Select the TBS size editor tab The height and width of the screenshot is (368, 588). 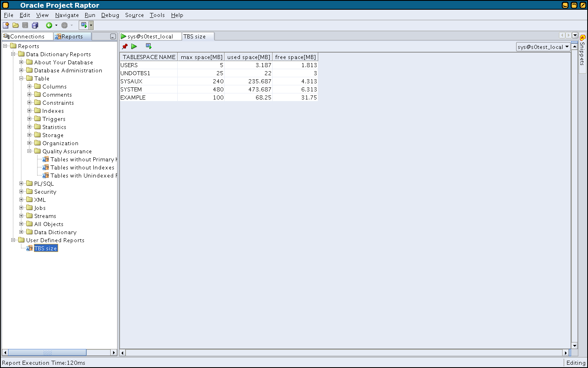coord(198,36)
